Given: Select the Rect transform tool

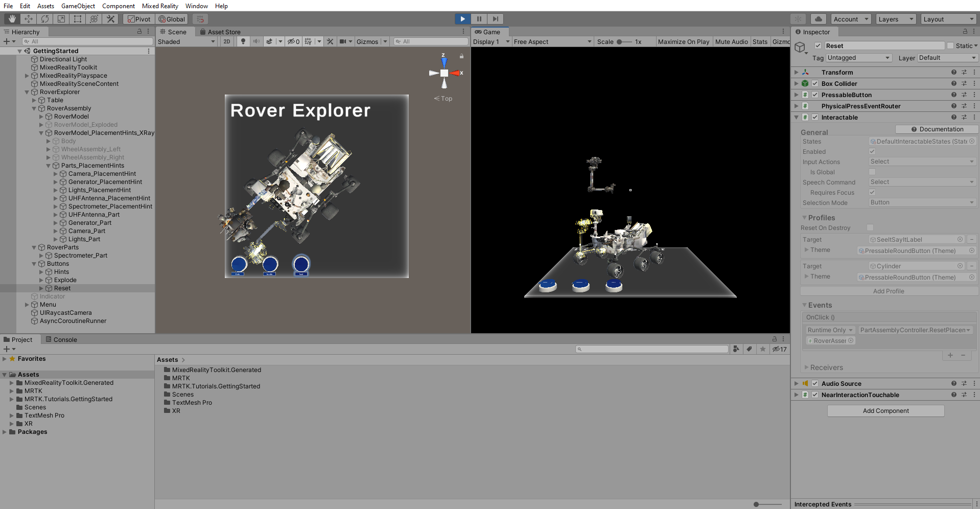Looking at the screenshot, I should pos(78,19).
